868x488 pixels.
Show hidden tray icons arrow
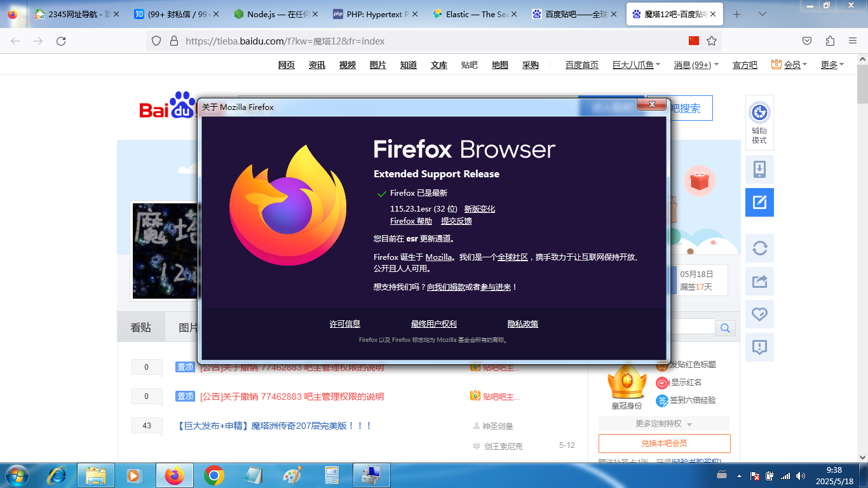coord(738,475)
